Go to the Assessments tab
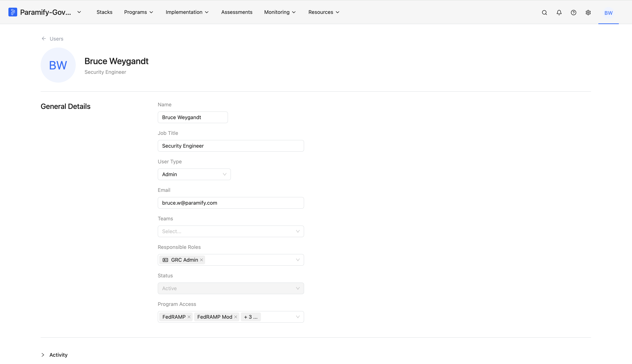The width and height of the screenshot is (632, 364). tap(237, 12)
